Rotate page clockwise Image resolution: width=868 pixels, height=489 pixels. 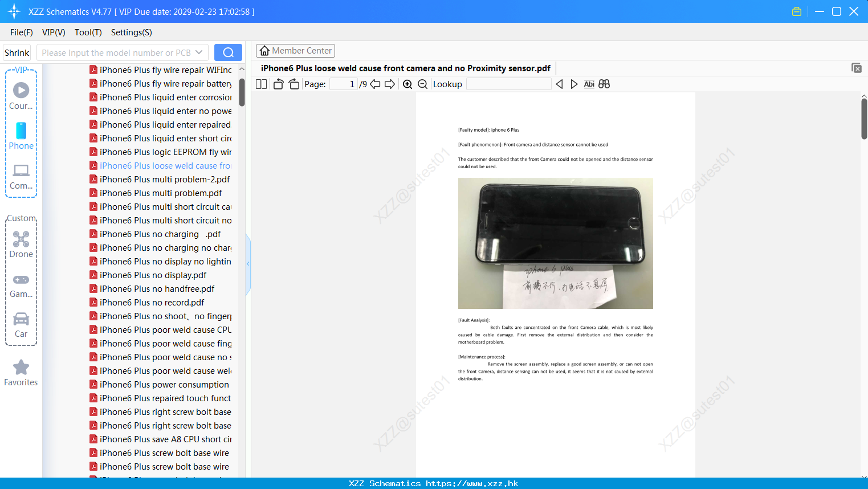tap(294, 84)
